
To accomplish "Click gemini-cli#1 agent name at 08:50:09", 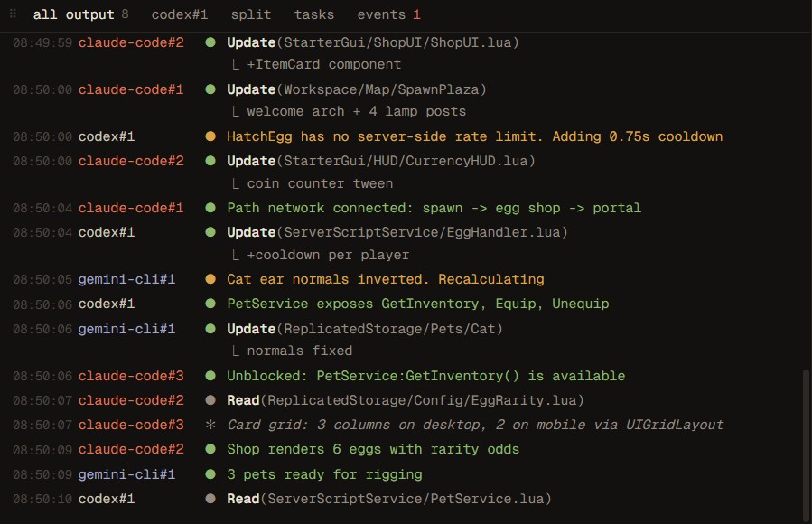I will click(x=126, y=473).
